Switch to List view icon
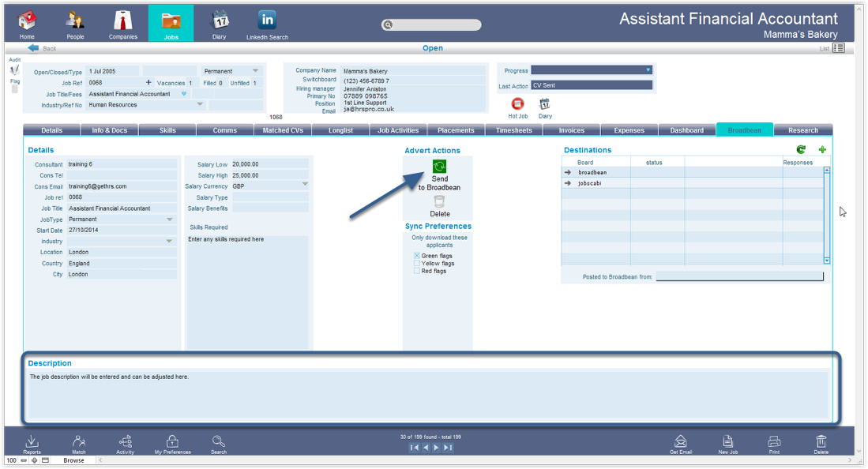The image size is (868, 469). point(839,48)
